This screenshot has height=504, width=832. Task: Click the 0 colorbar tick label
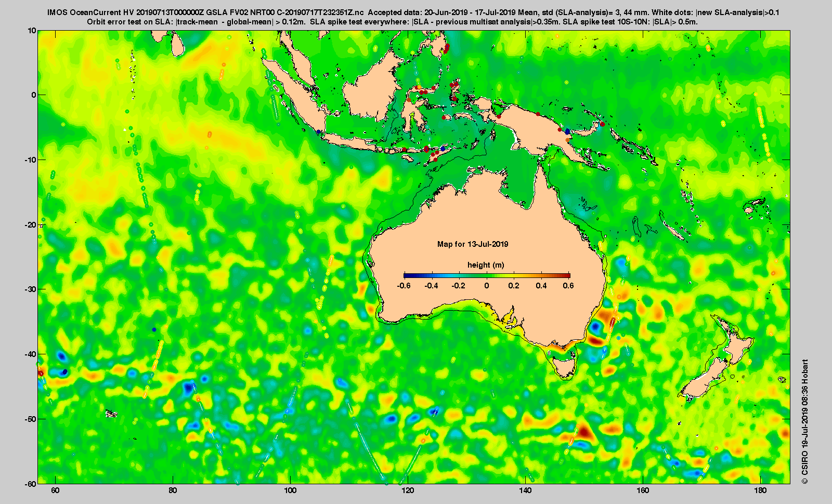tap(487, 286)
